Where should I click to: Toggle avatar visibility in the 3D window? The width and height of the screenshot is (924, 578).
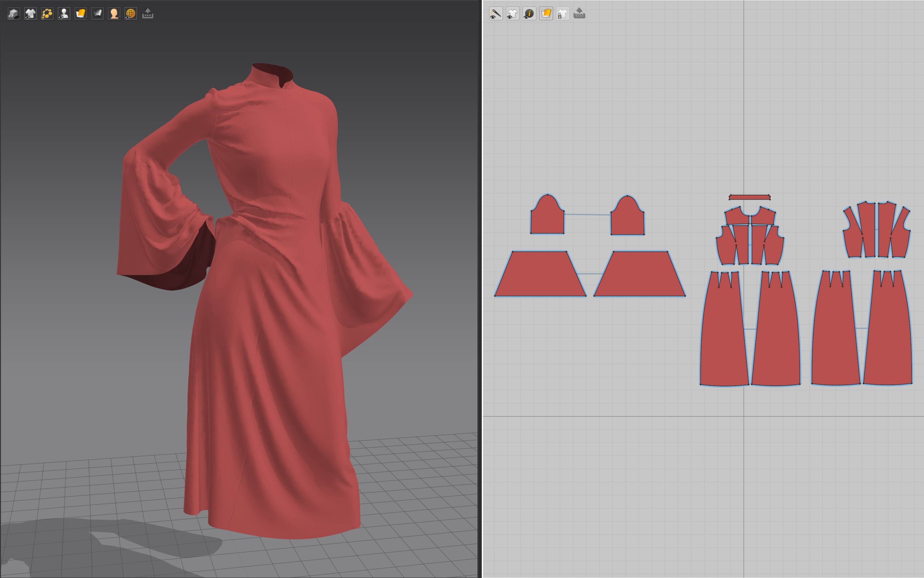[x=64, y=14]
